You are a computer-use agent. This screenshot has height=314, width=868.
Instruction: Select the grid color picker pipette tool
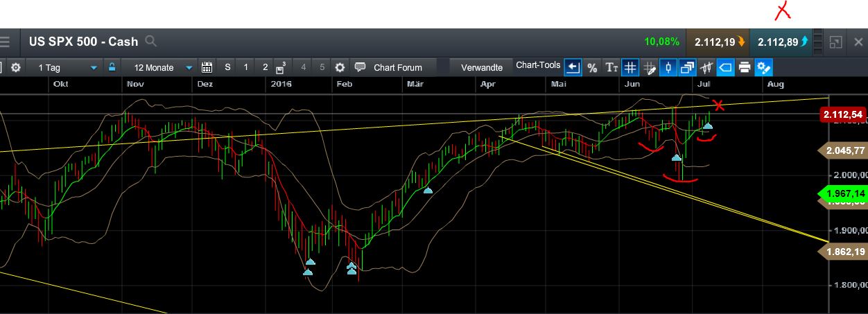650,67
